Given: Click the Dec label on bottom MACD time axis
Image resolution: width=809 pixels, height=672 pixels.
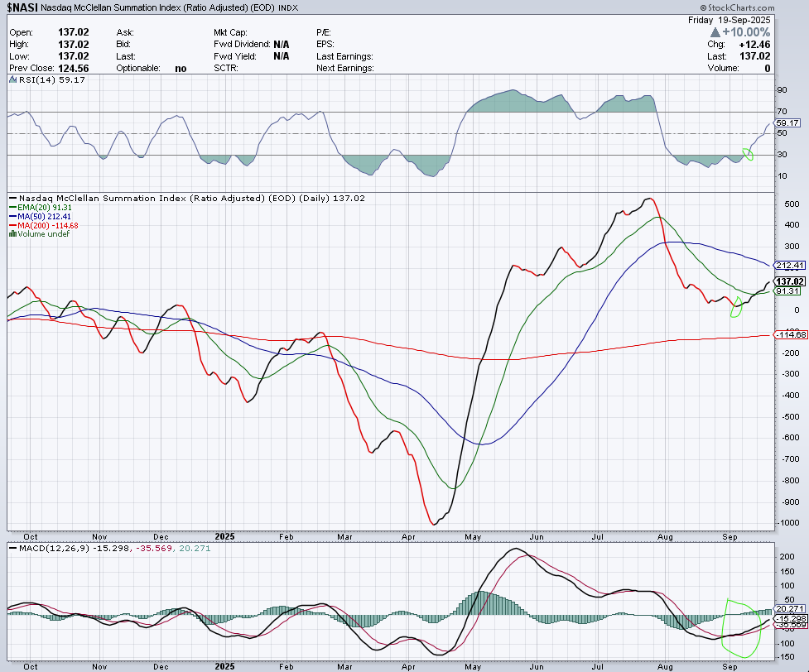Looking at the screenshot, I should pos(161,667).
